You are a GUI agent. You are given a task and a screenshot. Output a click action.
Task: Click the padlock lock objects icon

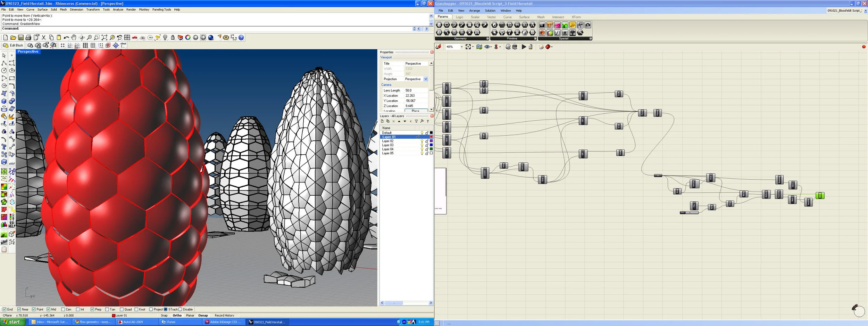[x=173, y=38]
